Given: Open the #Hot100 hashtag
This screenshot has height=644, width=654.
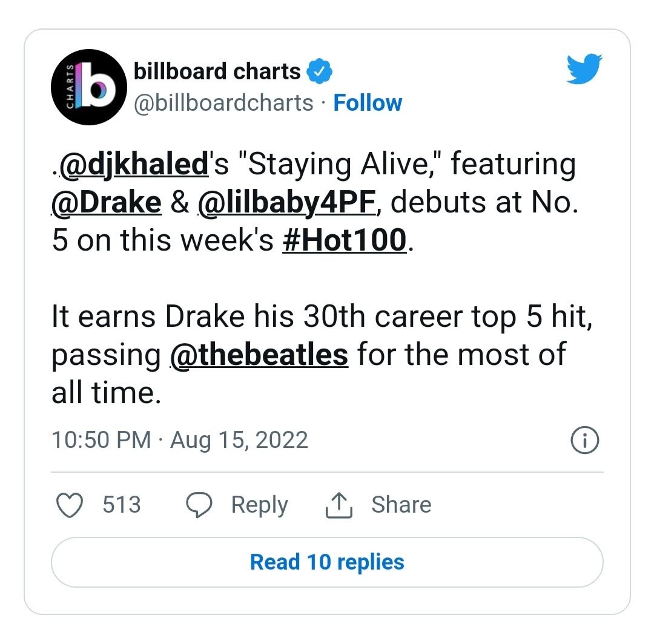Looking at the screenshot, I should coord(345,241).
